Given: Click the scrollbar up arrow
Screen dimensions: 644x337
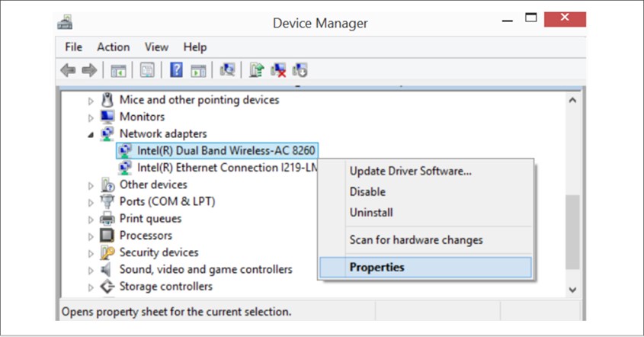Looking at the screenshot, I should (572, 100).
